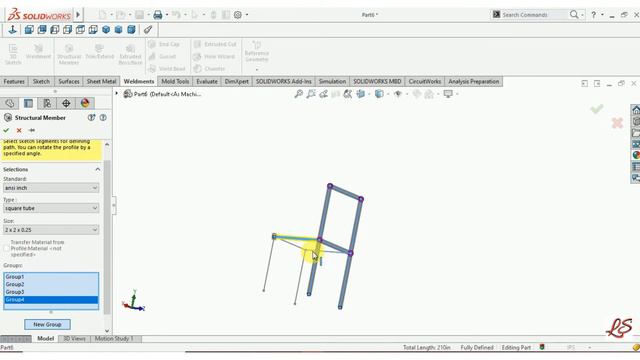Collapse the Selections section
The width and height of the screenshot is (640, 360).
[98, 169]
